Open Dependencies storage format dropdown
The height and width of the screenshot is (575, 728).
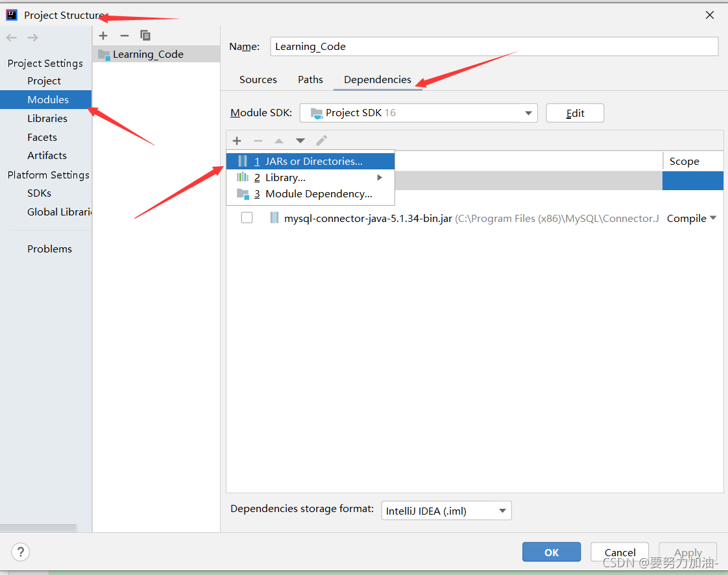446,511
